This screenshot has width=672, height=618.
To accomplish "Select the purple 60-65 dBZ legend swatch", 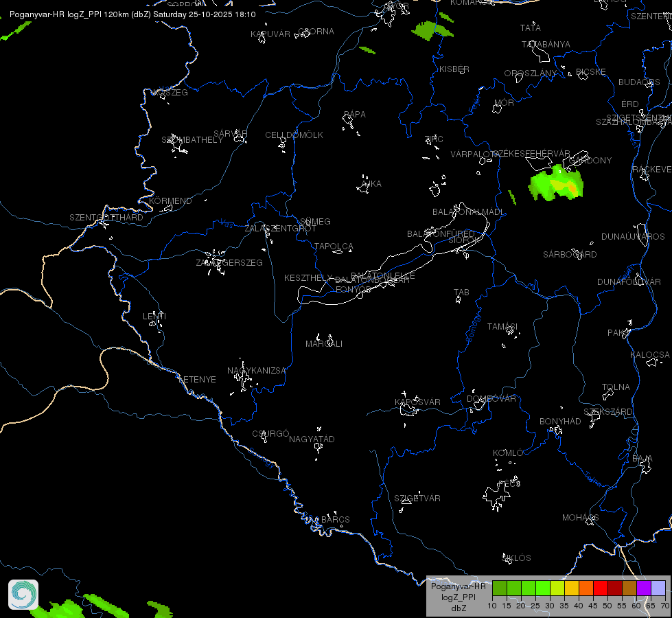I will [644, 588].
